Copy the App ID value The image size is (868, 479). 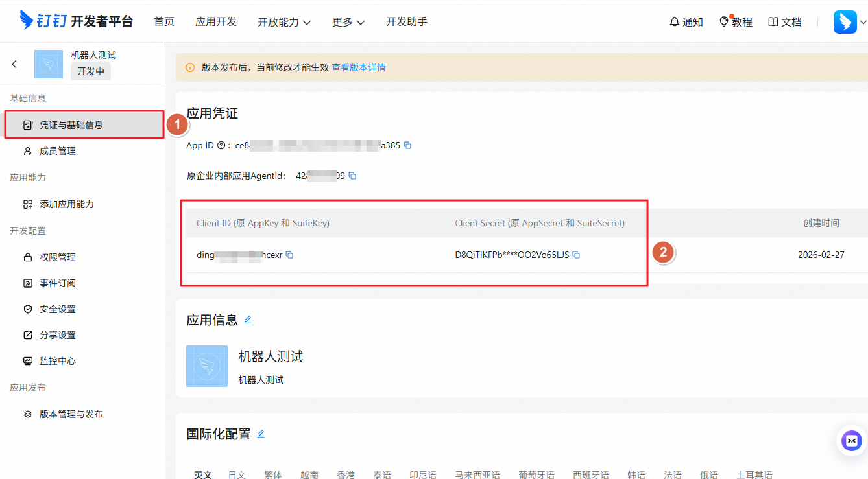(x=407, y=145)
